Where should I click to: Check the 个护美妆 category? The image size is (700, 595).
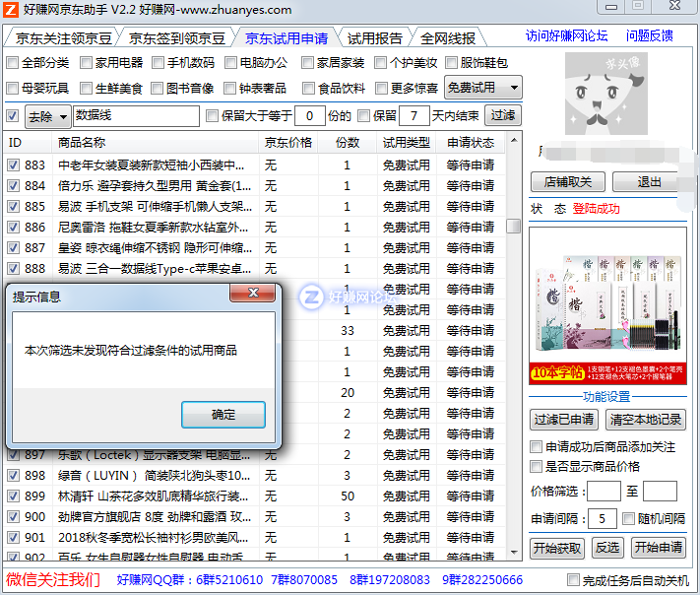(380, 62)
